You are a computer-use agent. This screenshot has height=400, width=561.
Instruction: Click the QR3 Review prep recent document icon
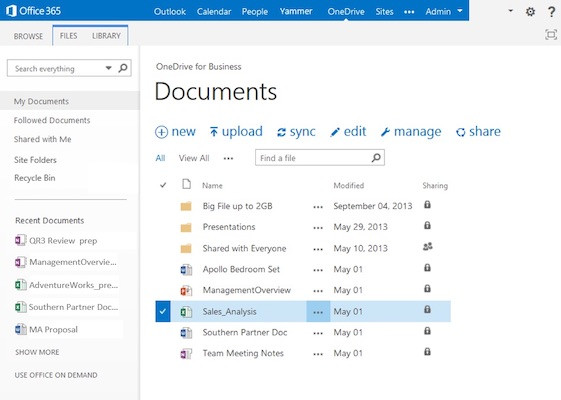(20, 240)
